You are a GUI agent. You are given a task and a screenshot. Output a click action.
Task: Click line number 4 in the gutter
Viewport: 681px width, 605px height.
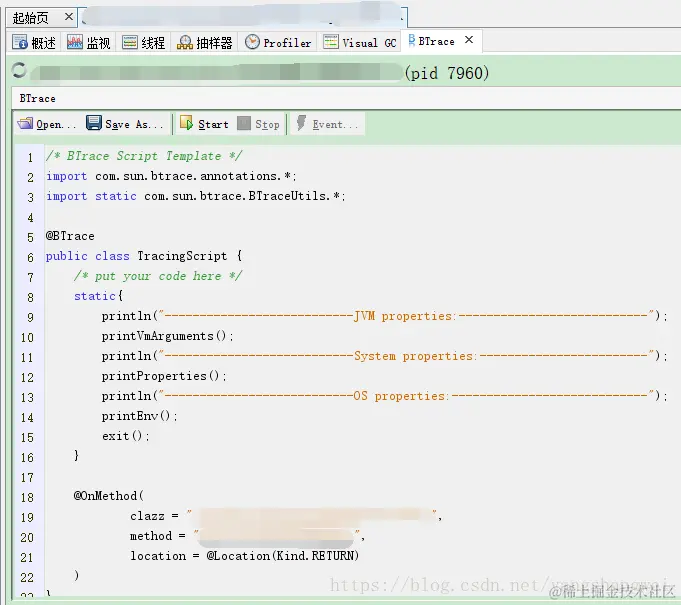(x=30, y=218)
